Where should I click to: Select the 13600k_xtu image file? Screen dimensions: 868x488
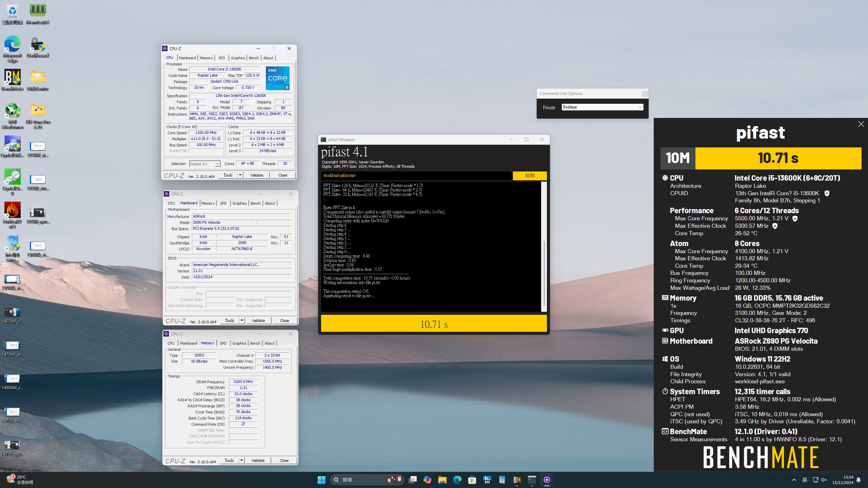point(38,249)
